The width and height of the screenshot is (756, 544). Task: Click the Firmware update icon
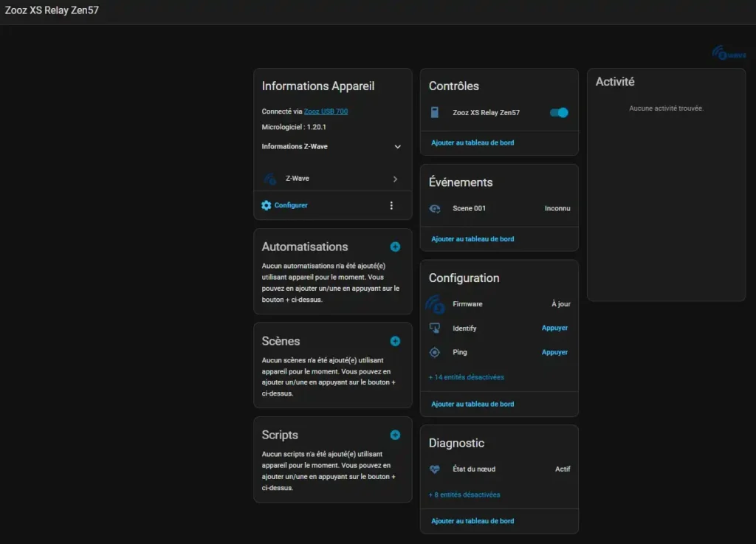[435, 304]
